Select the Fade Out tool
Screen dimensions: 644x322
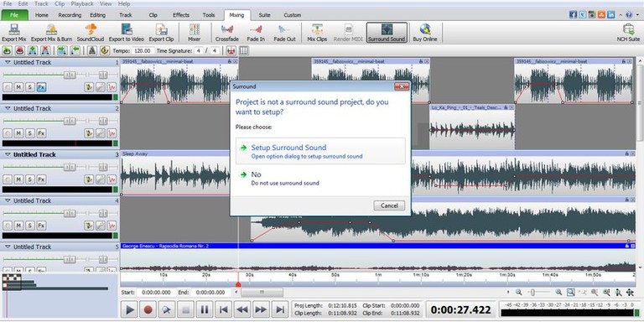tap(284, 33)
